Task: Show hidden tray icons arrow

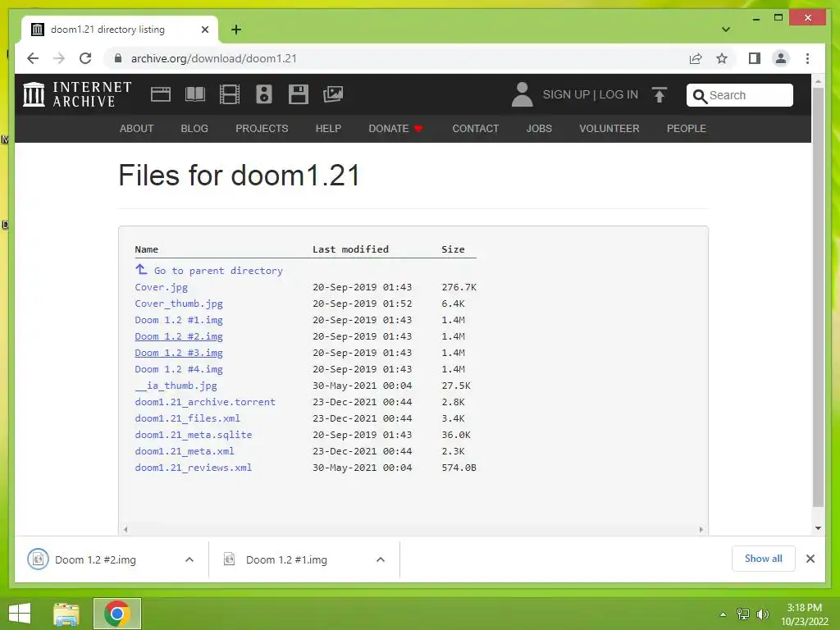Action: click(724, 614)
